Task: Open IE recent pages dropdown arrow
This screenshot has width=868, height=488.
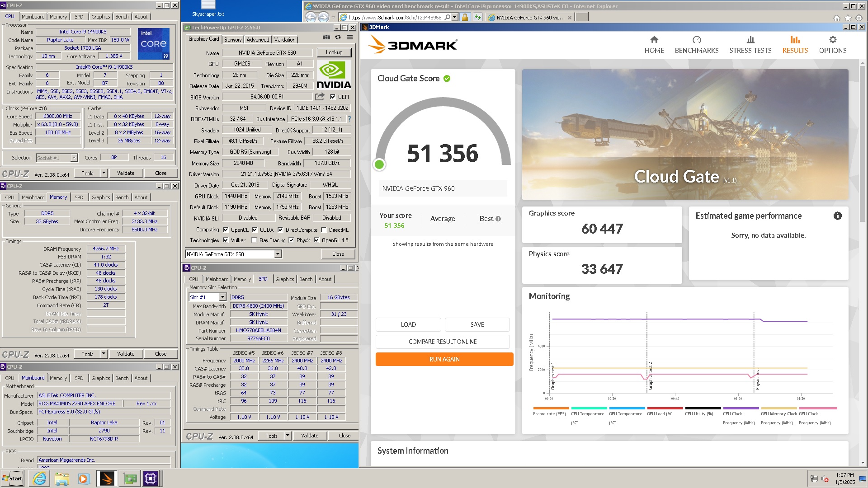Action: coord(333,18)
